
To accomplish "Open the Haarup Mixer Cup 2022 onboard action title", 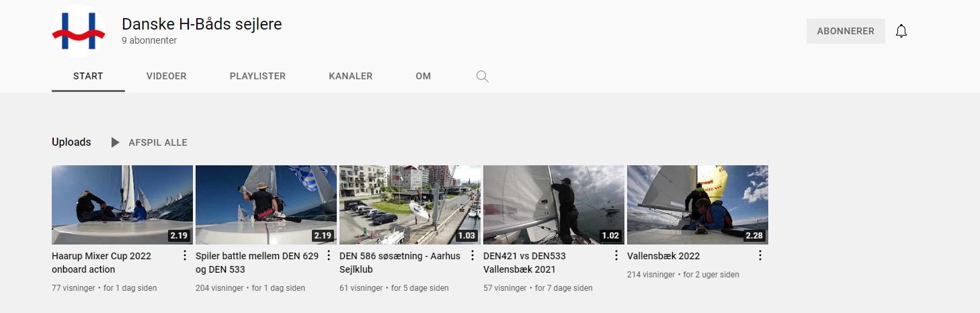I will 101,263.
